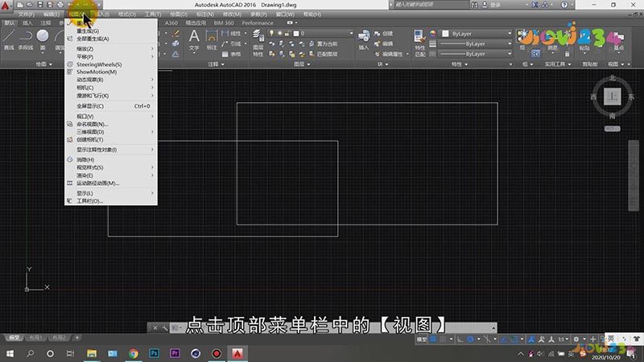
Task: Toggle object snap tracking in status bar
Action: pyautogui.click(x=504, y=339)
